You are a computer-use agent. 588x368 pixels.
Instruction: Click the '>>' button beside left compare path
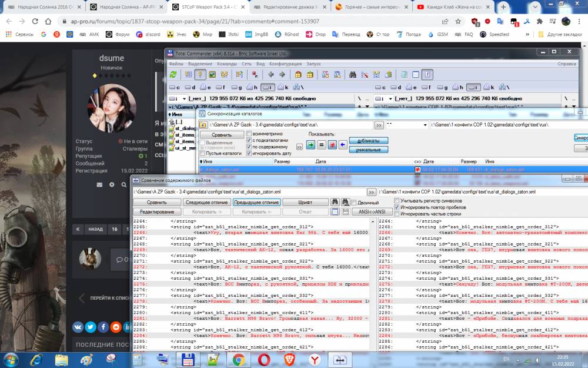point(371,192)
